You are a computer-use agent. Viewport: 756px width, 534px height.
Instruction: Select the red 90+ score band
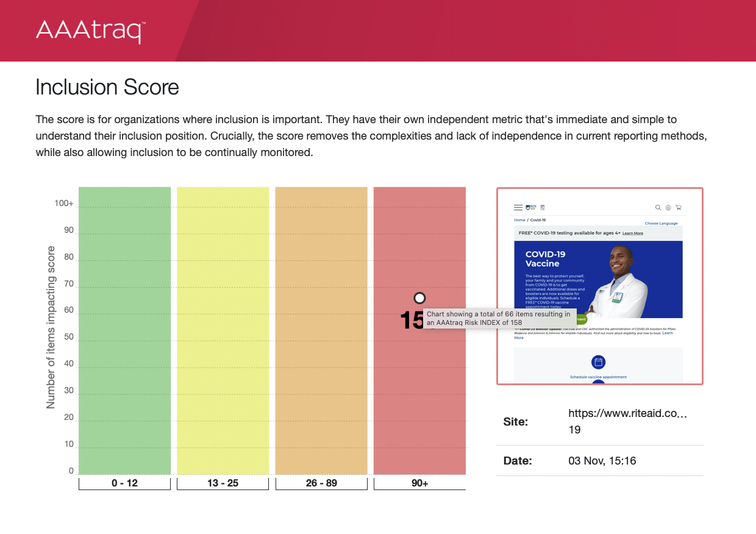point(419,396)
